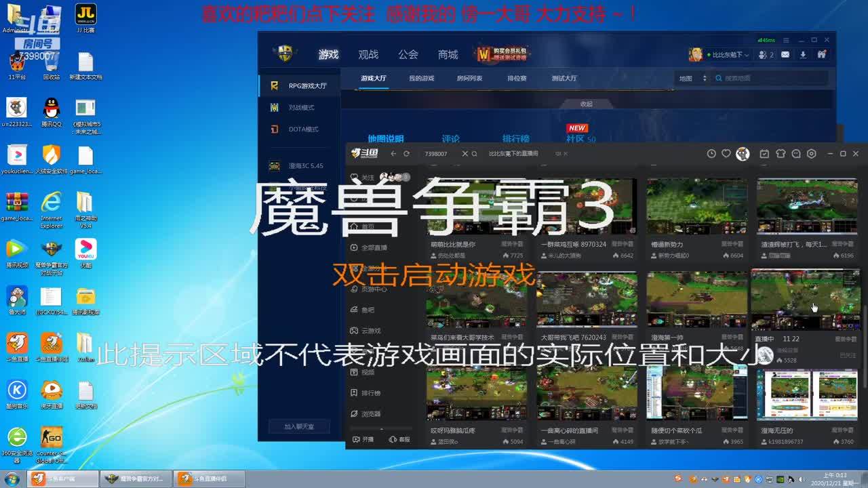Open the 萌萌比比就是你 stream thumbnail
This screenshot has height=488, width=868.
click(x=476, y=206)
